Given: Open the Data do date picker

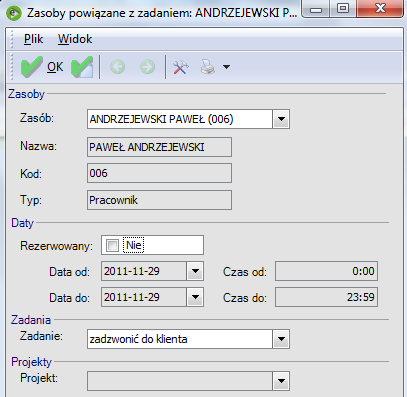Looking at the screenshot, I should (195, 297).
